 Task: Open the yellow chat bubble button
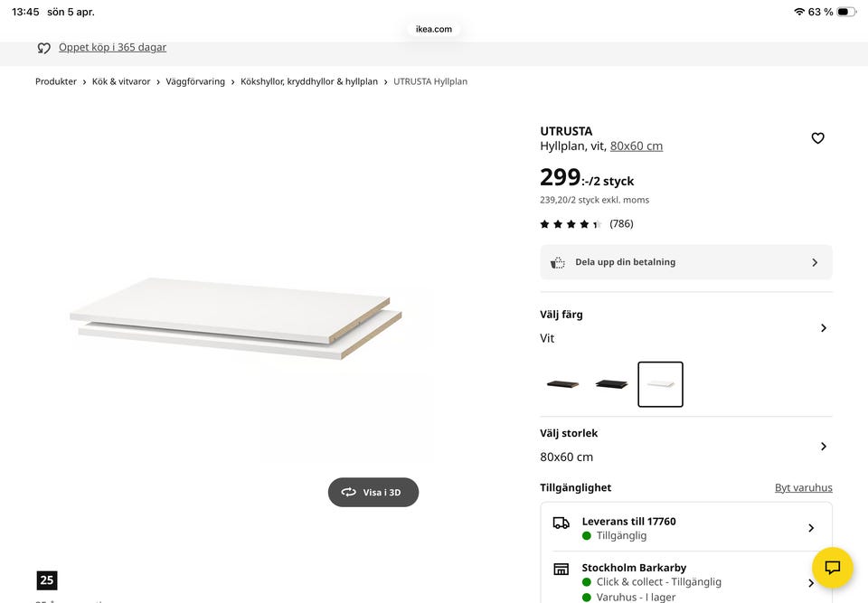coord(833,568)
